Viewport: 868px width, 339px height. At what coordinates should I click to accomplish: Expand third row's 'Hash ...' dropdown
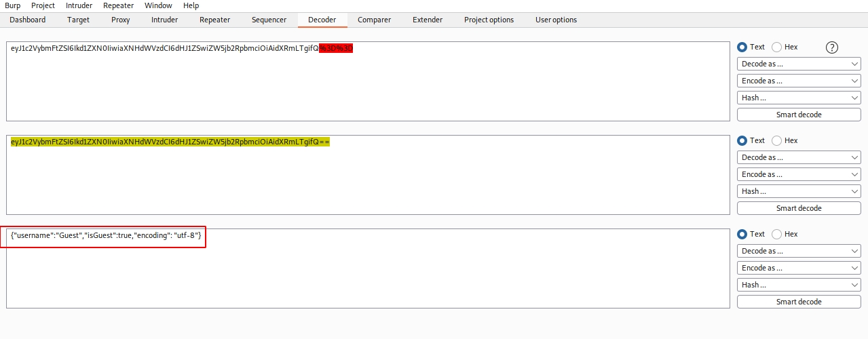[x=799, y=285]
